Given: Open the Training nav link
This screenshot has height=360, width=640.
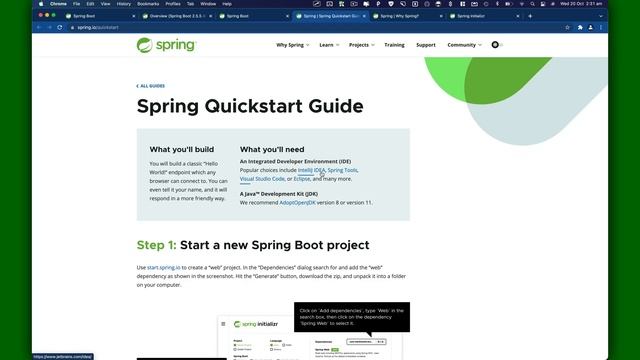Looking at the screenshot, I should [x=394, y=45].
